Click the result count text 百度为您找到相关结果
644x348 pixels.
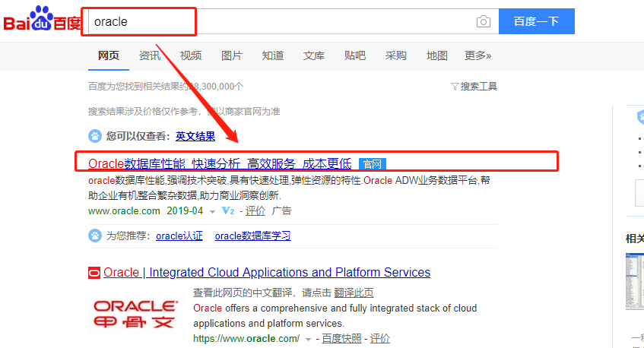pos(166,87)
